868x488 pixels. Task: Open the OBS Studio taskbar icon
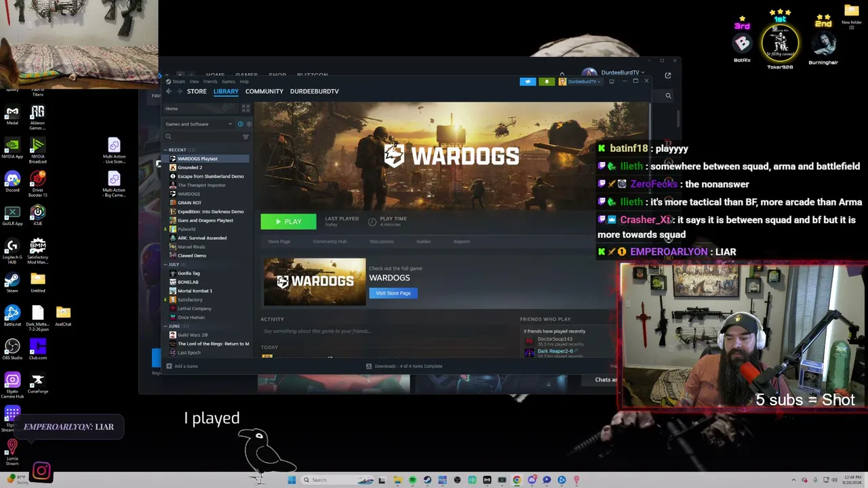coord(457,480)
